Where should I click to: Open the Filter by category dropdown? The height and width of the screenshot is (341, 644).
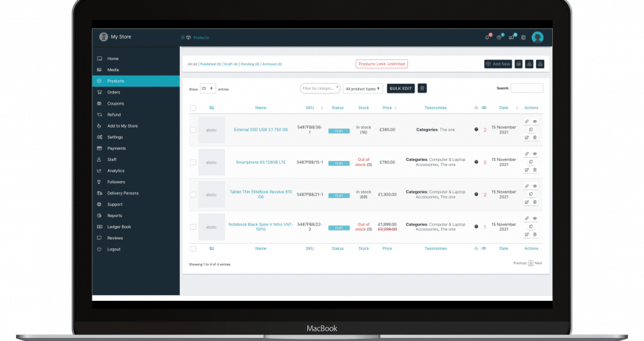point(320,88)
